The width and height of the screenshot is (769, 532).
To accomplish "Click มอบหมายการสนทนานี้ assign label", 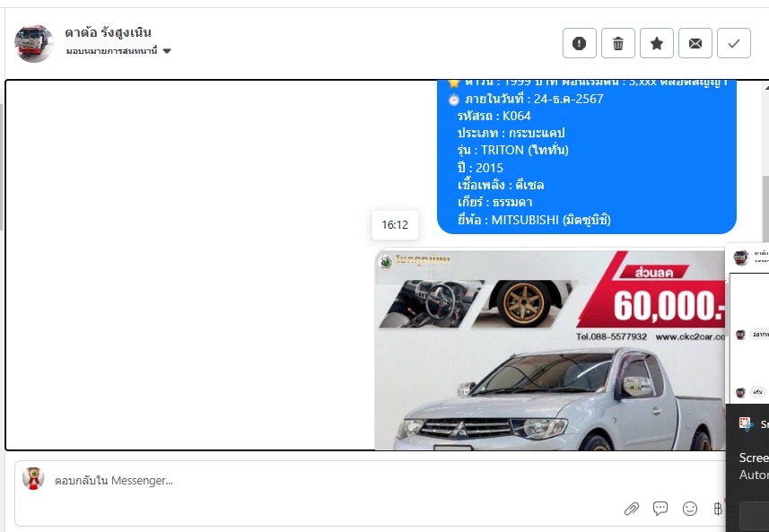I will pyautogui.click(x=111, y=51).
